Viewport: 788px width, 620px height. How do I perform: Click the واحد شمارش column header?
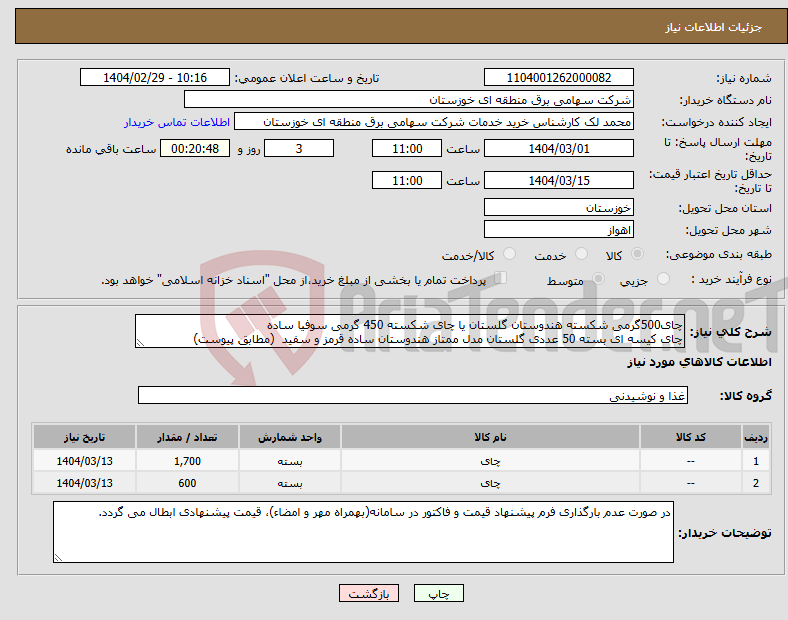(290, 437)
